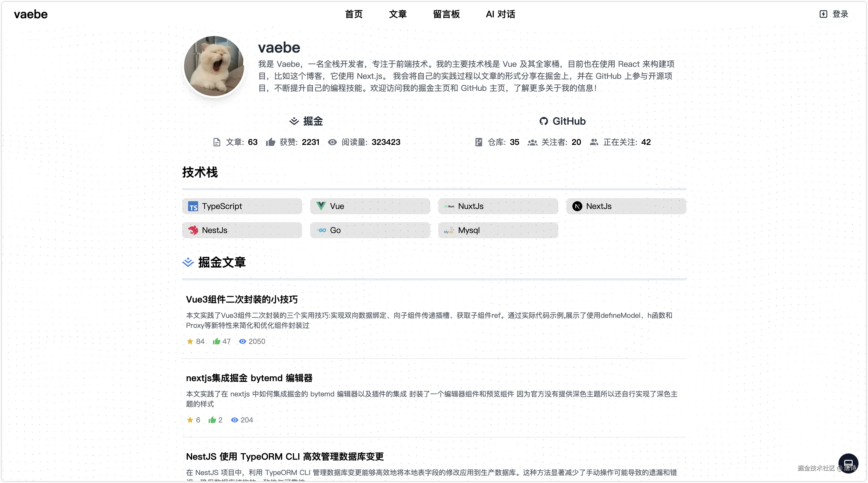Image resolution: width=868 pixels, height=483 pixels.
Task: Click the NestJs red logo icon
Action: coord(193,230)
